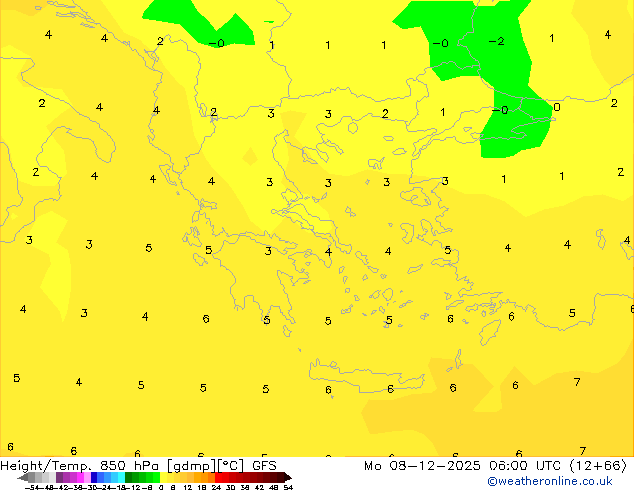Screen dimensions: 634x490
Task: Click the 'GFS' model label in the title
Action: tap(264, 466)
